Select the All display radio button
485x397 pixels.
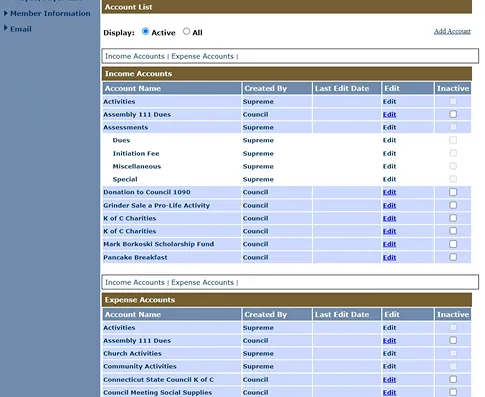coord(186,31)
